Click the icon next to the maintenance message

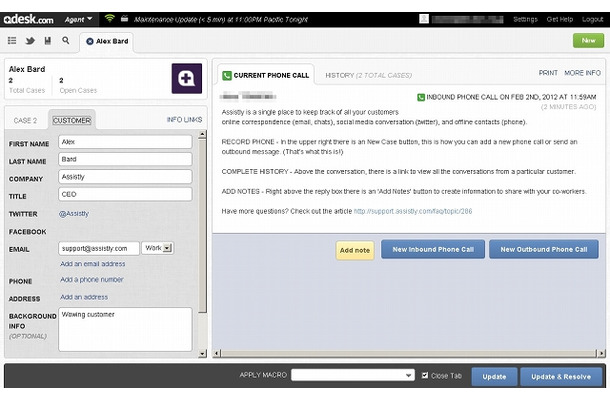pyautogui.click(x=124, y=18)
